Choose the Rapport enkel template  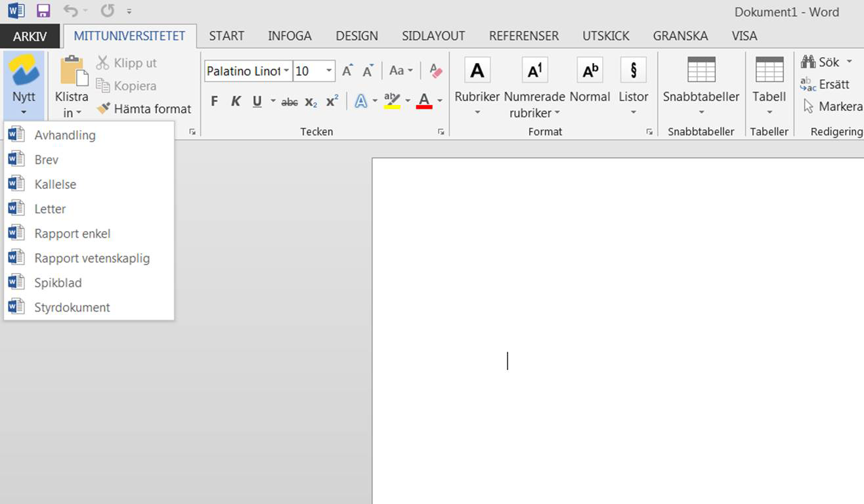click(89, 234)
